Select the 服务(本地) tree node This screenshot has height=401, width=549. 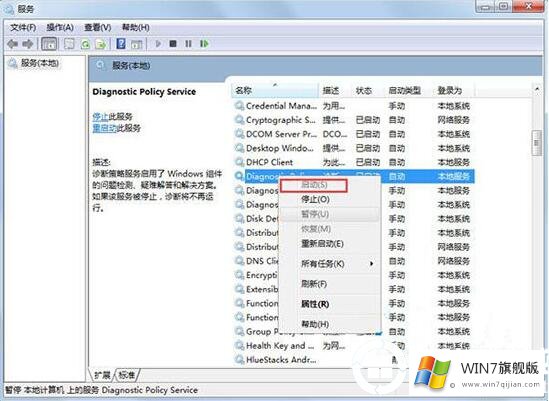coord(40,63)
